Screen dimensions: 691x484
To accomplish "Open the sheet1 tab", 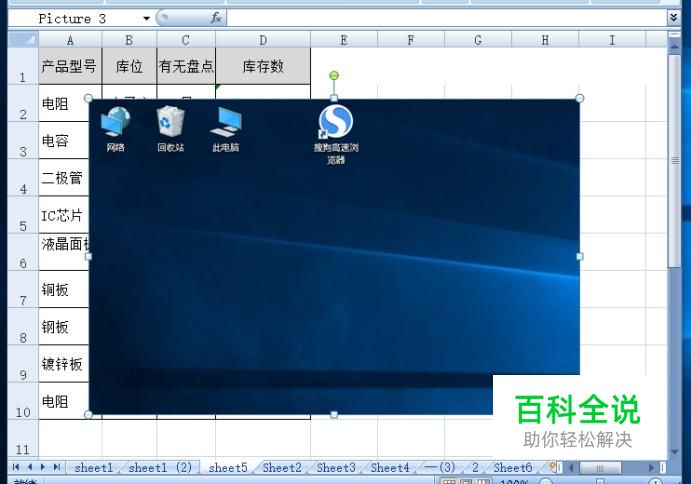I will pos(93,467).
